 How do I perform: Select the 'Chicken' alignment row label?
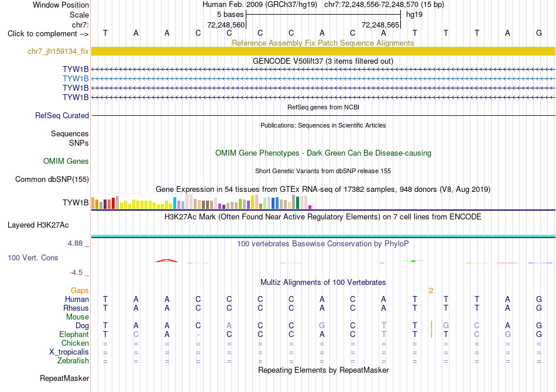click(75, 343)
